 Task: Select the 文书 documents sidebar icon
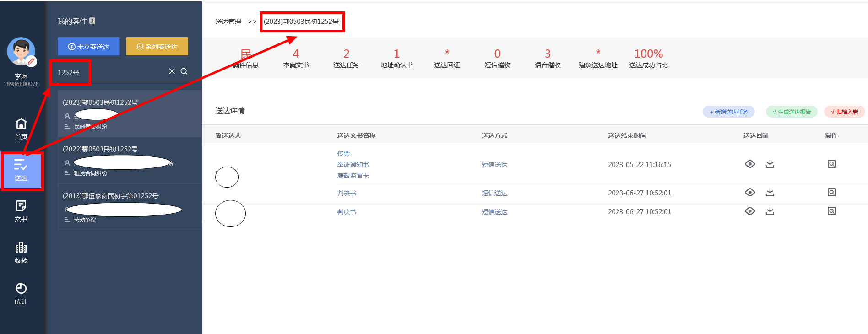tap(21, 211)
